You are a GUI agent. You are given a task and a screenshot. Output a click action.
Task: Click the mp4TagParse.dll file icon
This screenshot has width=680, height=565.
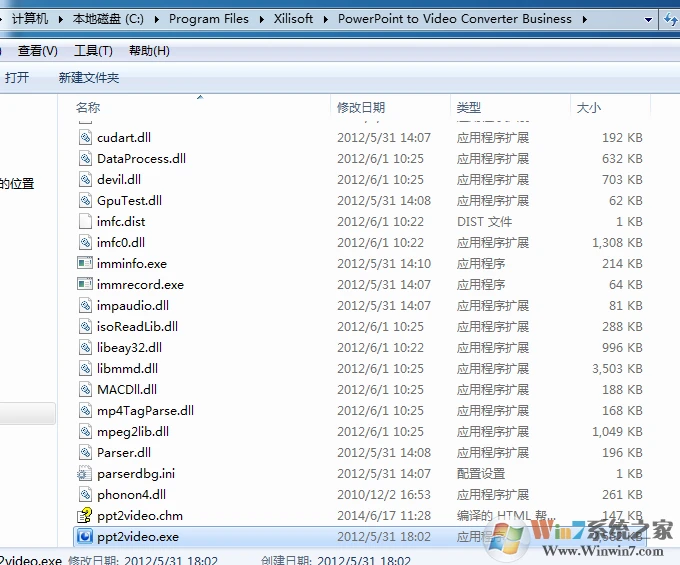coord(85,410)
